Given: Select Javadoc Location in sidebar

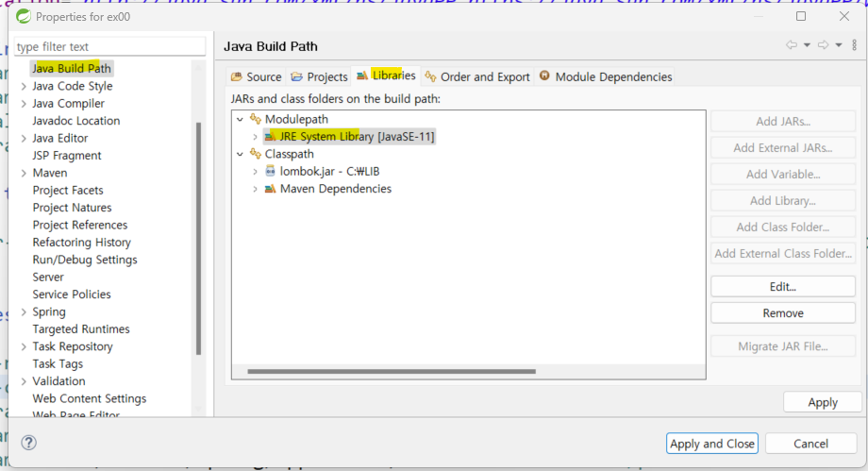Looking at the screenshot, I should (x=75, y=120).
